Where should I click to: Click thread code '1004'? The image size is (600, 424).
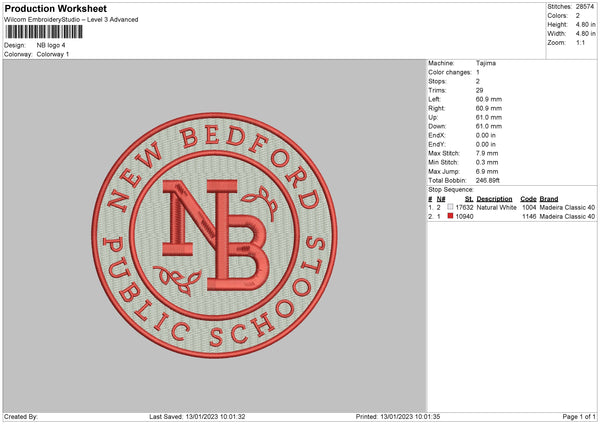529,207
